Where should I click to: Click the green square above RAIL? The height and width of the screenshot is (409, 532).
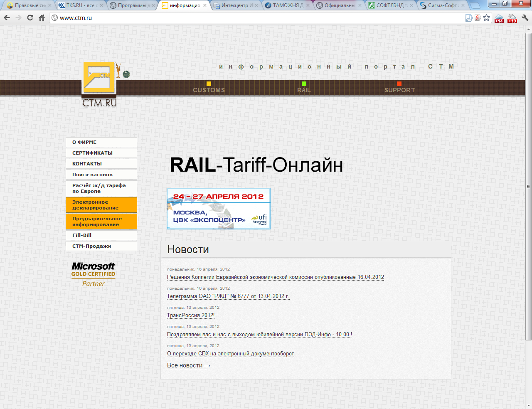pos(304,84)
